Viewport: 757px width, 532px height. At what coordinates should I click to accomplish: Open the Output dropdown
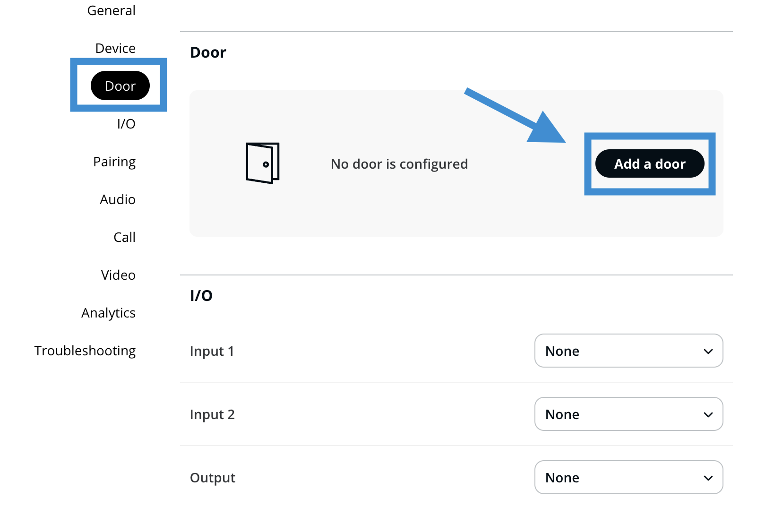pyautogui.click(x=628, y=478)
